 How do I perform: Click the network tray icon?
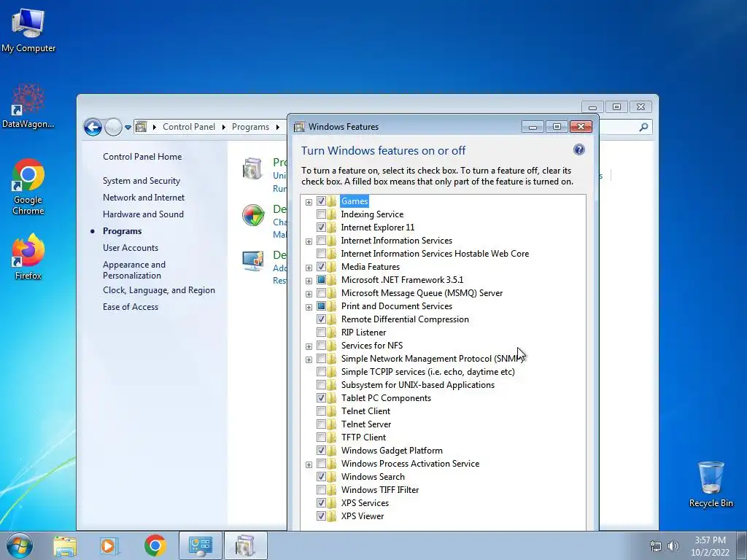click(x=656, y=546)
